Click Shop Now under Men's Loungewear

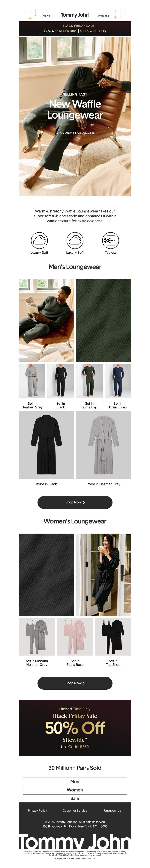(75, 502)
